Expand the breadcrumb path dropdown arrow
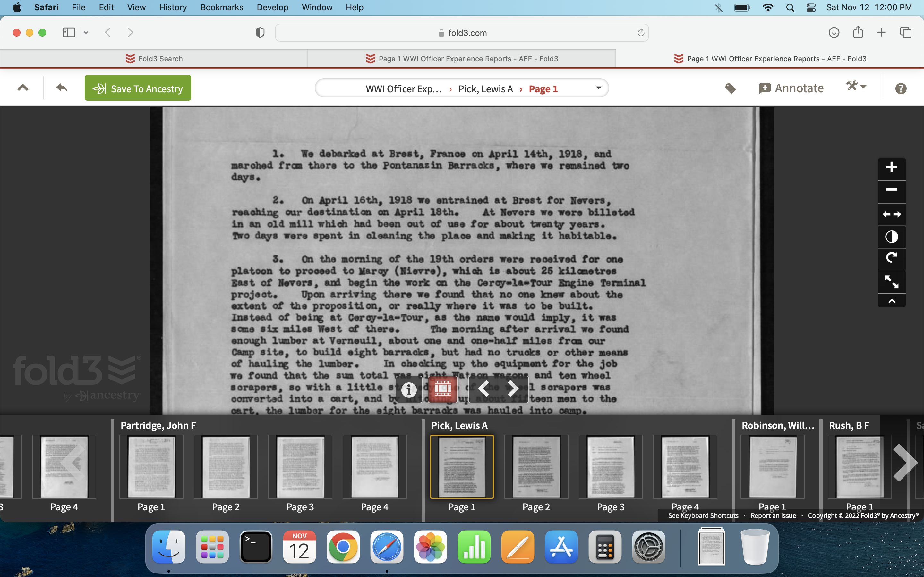Image resolution: width=924 pixels, height=577 pixels. coord(598,88)
